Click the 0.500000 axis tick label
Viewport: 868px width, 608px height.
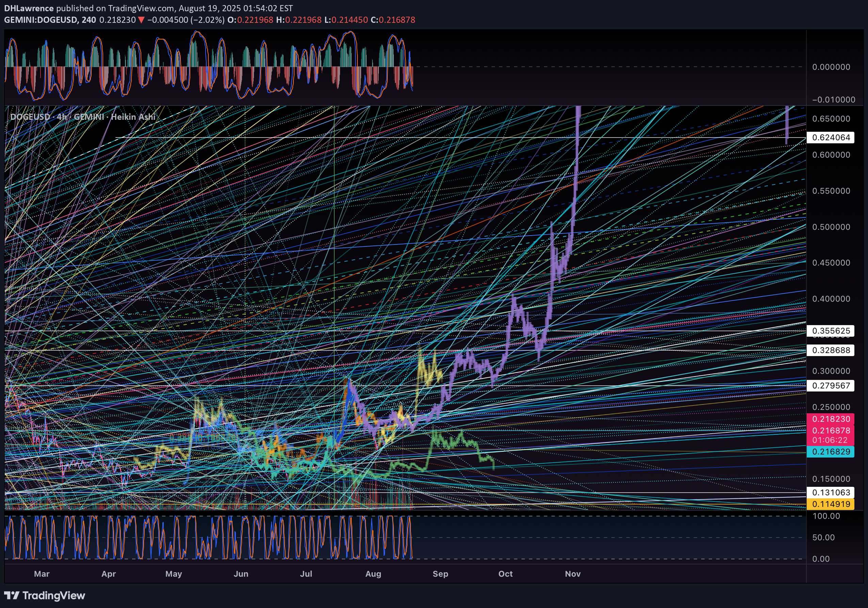831,227
